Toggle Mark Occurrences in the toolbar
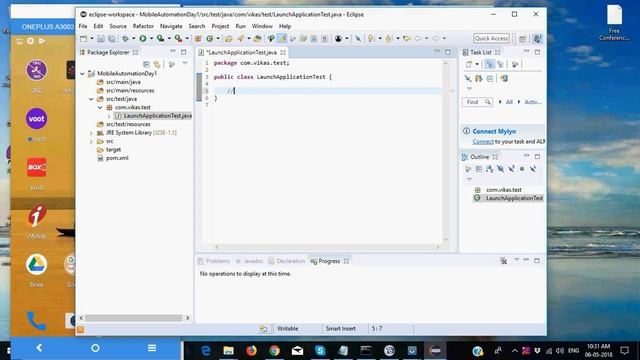Viewport: 640px width, 360px height. coord(282,38)
